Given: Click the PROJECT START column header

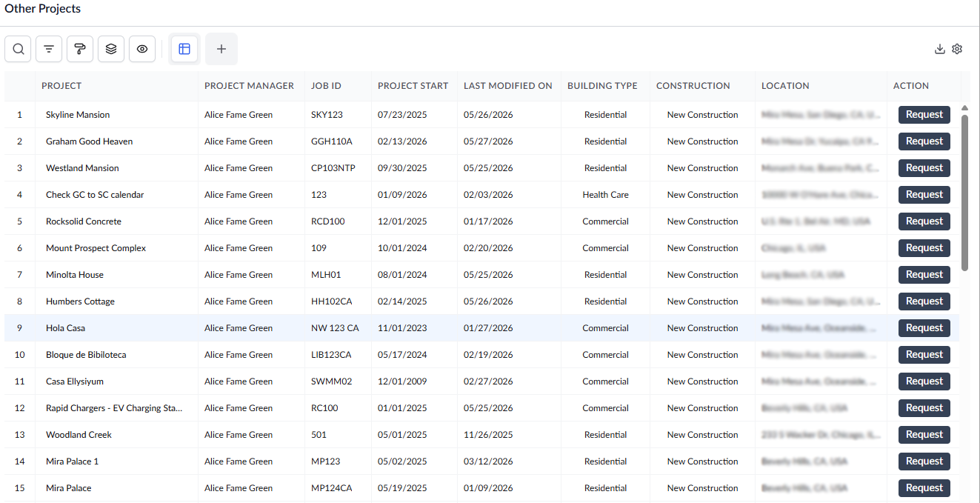Looking at the screenshot, I should click(x=413, y=86).
